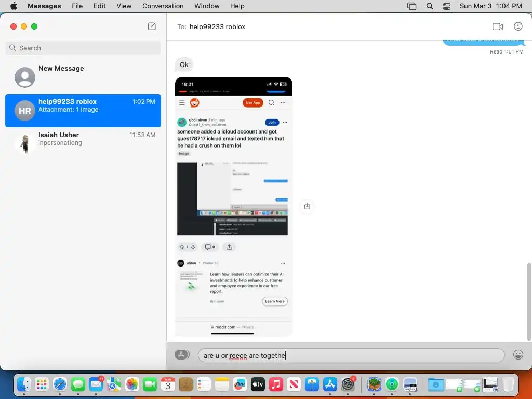Launch FaceTime from the Dock
Image resolution: width=532 pixels, height=399 pixels.
pos(150,384)
